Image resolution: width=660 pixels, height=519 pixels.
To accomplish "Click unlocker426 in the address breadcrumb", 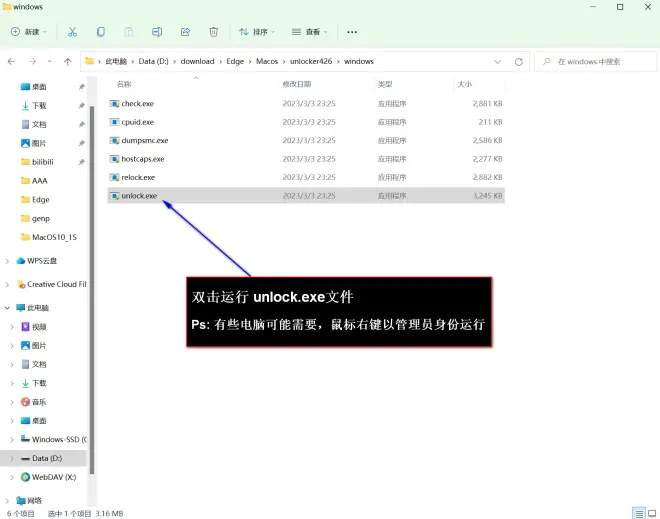I will [x=311, y=61].
